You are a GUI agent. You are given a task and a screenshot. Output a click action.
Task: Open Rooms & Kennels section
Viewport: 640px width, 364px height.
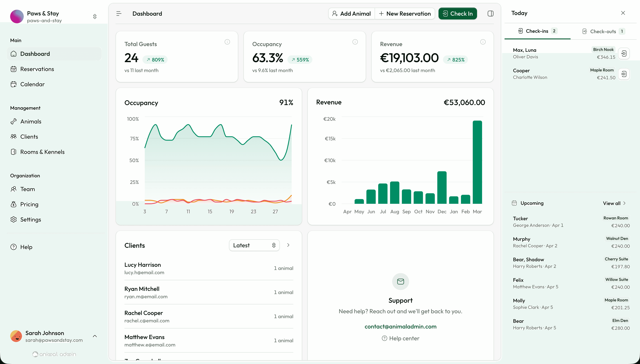coord(42,152)
